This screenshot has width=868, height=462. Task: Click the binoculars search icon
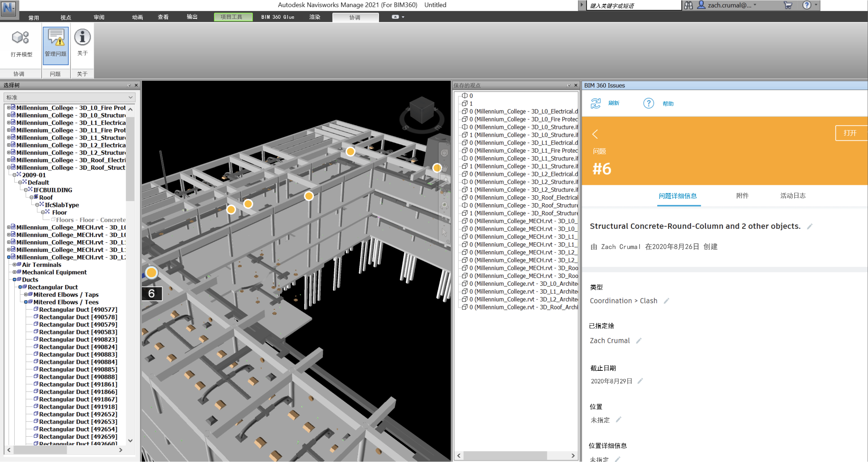(x=689, y=5)
